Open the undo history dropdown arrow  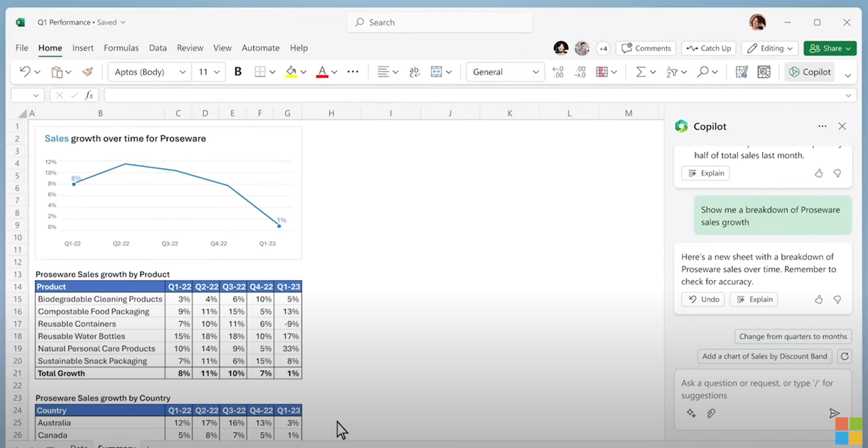click(37, 72)
